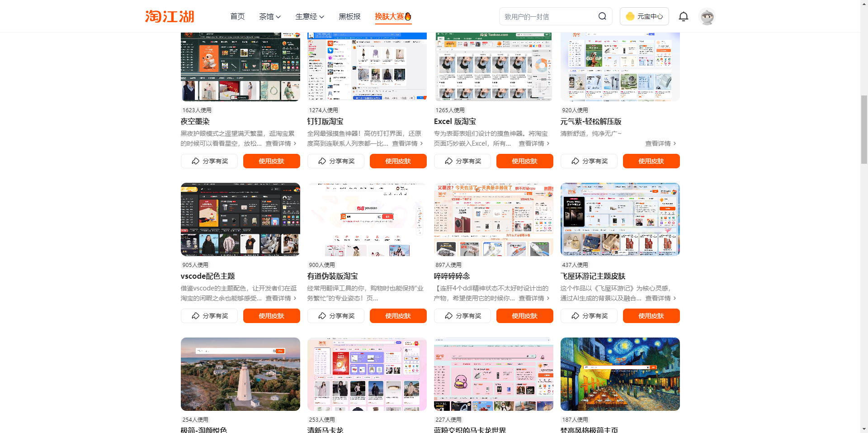Open the 夜空墨染 preview thumbnail
Screen dimensions: 868x433
tap(241, 67)
